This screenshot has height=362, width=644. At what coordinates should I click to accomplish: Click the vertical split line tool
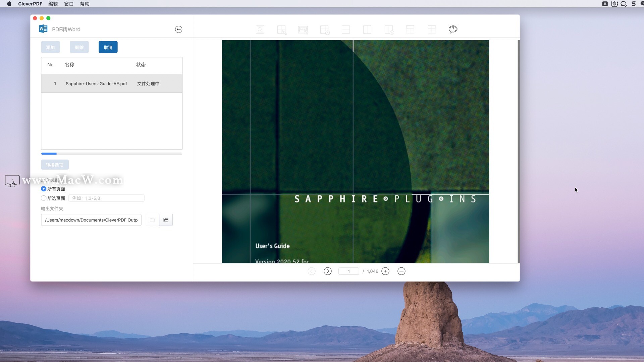pos(367,29)
